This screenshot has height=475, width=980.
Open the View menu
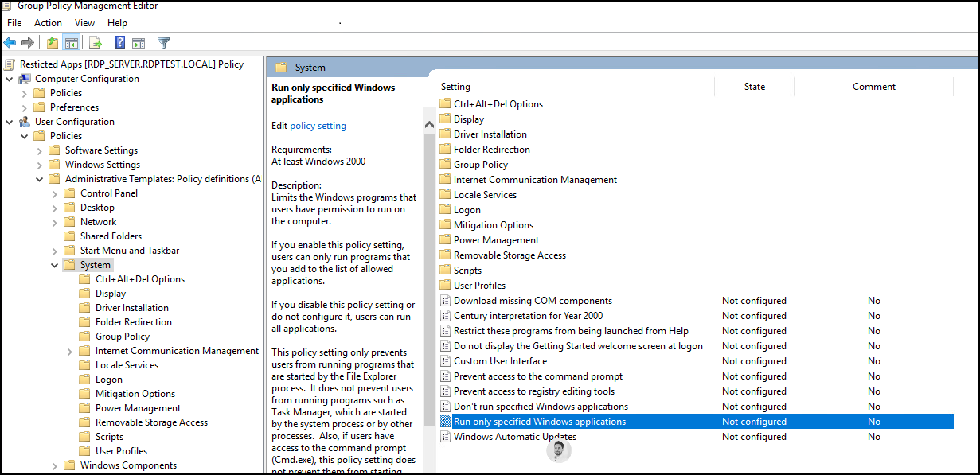pyautogui.click(x=84, y=23)
